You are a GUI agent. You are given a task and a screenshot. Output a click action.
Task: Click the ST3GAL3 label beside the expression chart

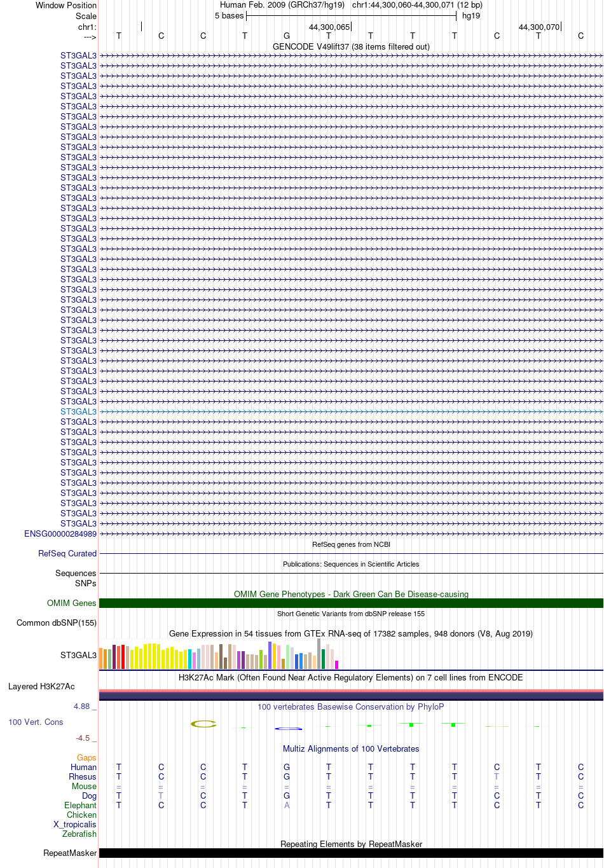coord(79,655)
